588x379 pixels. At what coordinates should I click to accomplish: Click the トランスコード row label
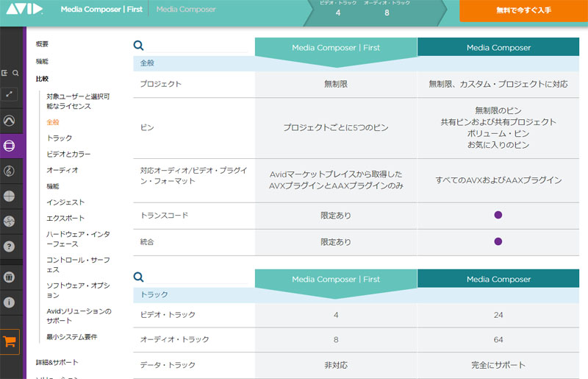(164, 216)
